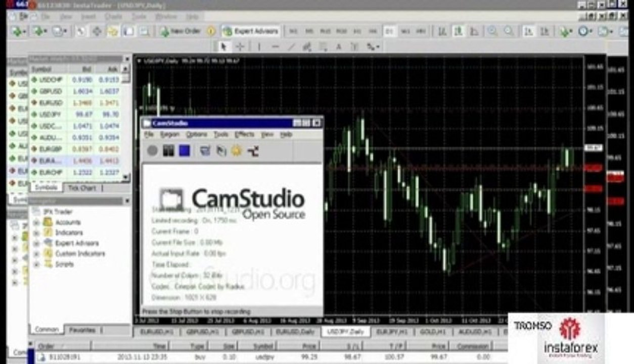
Task: Open the Navigator star-folder toolbar icon
Action: pyautogui.click(x=113, y=31)
